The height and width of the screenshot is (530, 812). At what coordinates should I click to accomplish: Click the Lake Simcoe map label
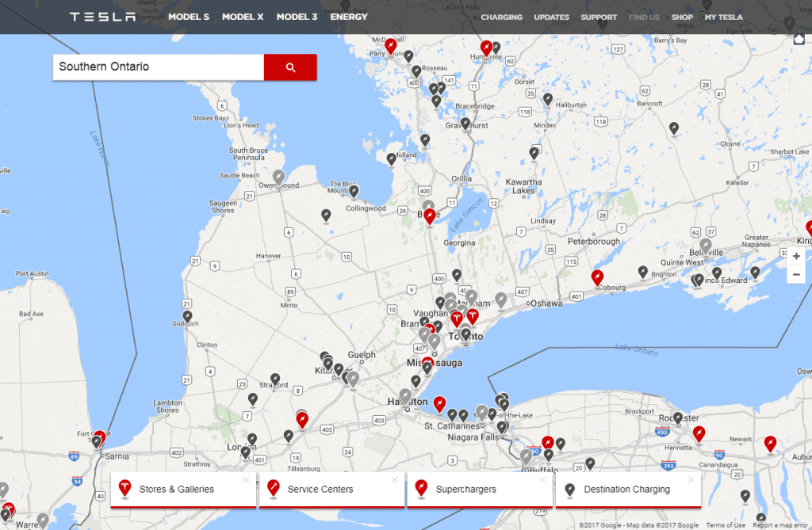pos(466,214)
